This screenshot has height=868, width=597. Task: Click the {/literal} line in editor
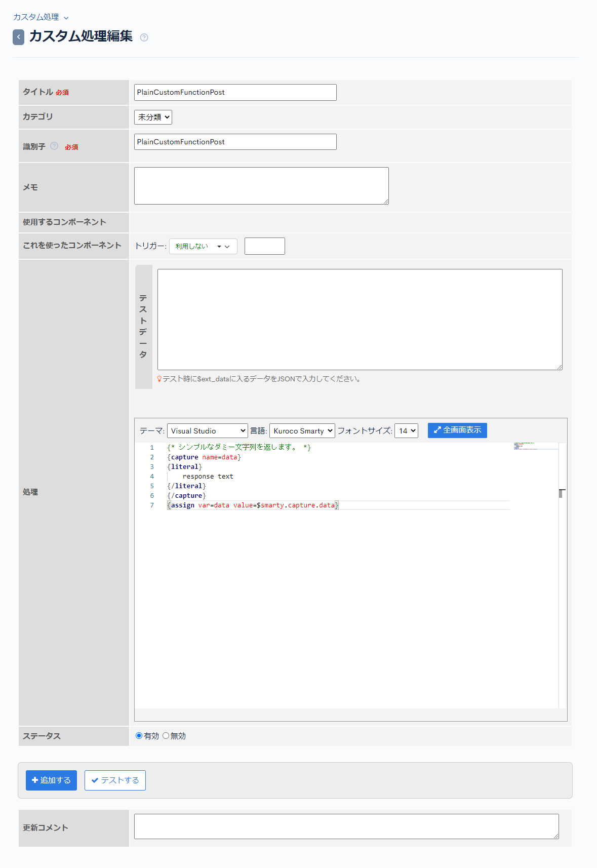[187, 486]
